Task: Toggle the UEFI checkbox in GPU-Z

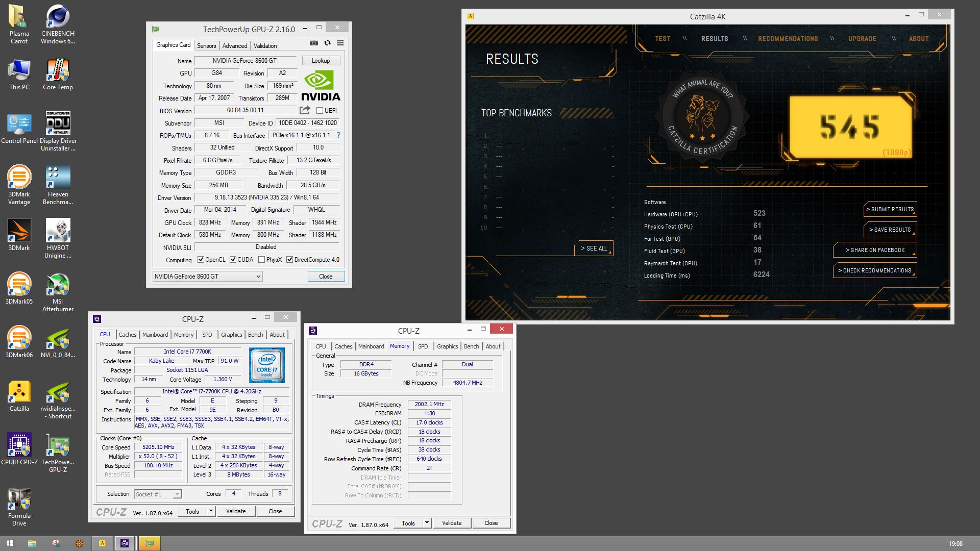Action: [320, 110]
